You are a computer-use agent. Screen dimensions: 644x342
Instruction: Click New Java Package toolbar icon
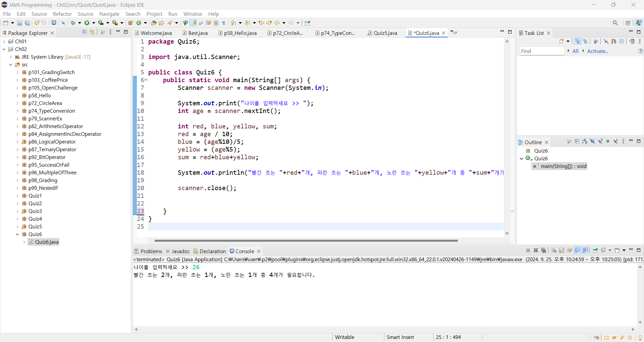click(131, 23)
